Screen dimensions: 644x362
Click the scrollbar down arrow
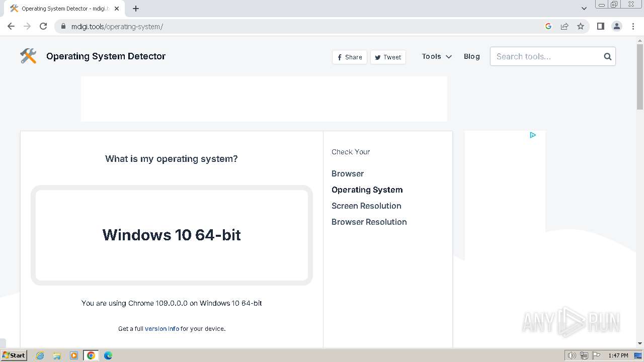tap(640, 343)
